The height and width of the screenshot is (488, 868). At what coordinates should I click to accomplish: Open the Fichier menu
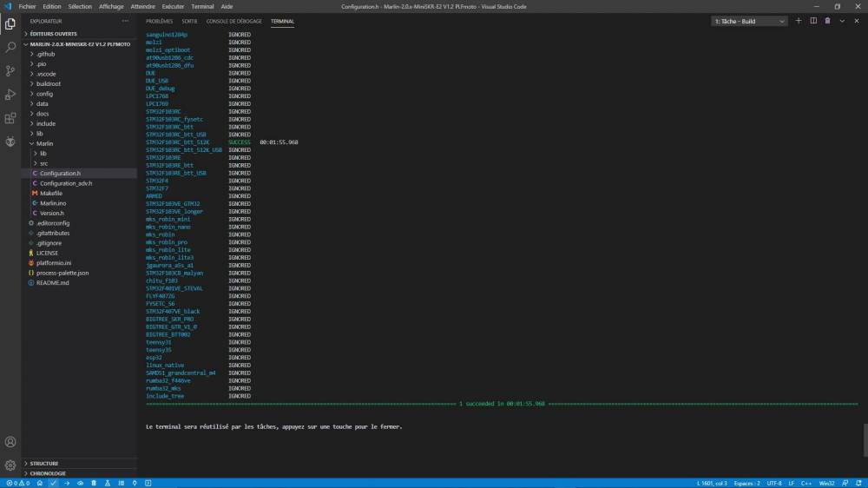tap(27, 7)
